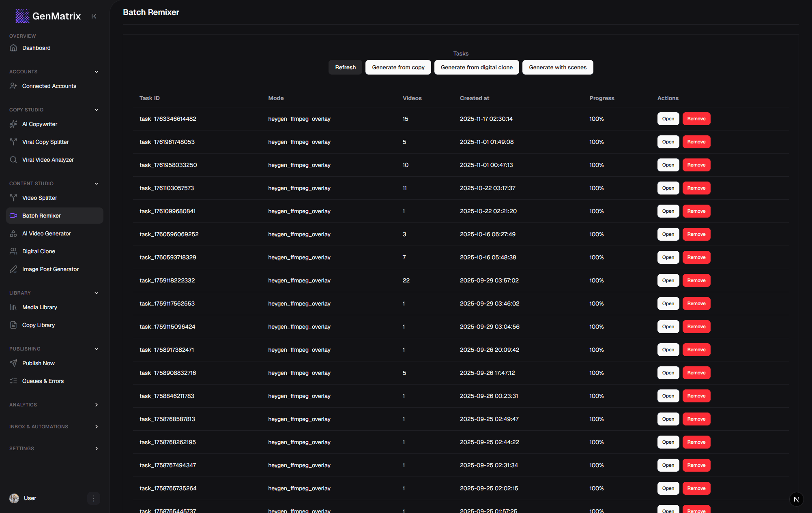Select the Viral Video Analyzer

pyautogui.click(x=47, y=160)
